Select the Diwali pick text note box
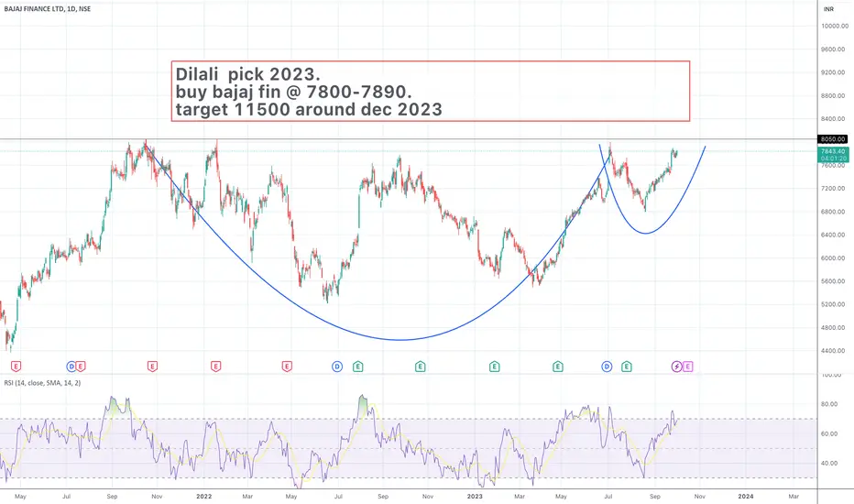The width and height of the screenshot is (854, 504). coord(431,91)
